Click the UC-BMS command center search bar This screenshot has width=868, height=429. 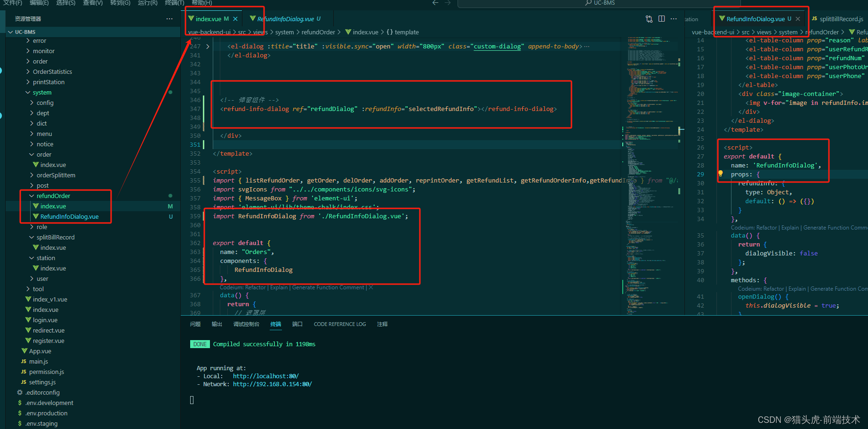[x=600, y=3]
